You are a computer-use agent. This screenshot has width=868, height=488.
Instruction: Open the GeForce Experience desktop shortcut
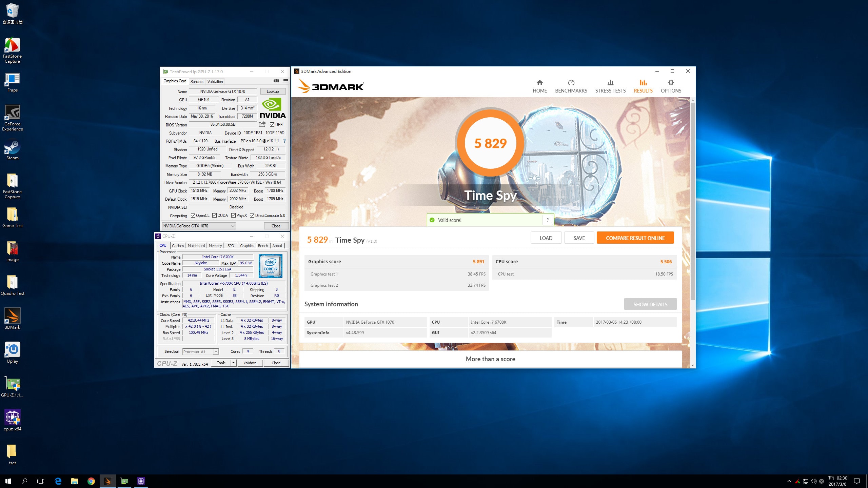click(12, 118)
